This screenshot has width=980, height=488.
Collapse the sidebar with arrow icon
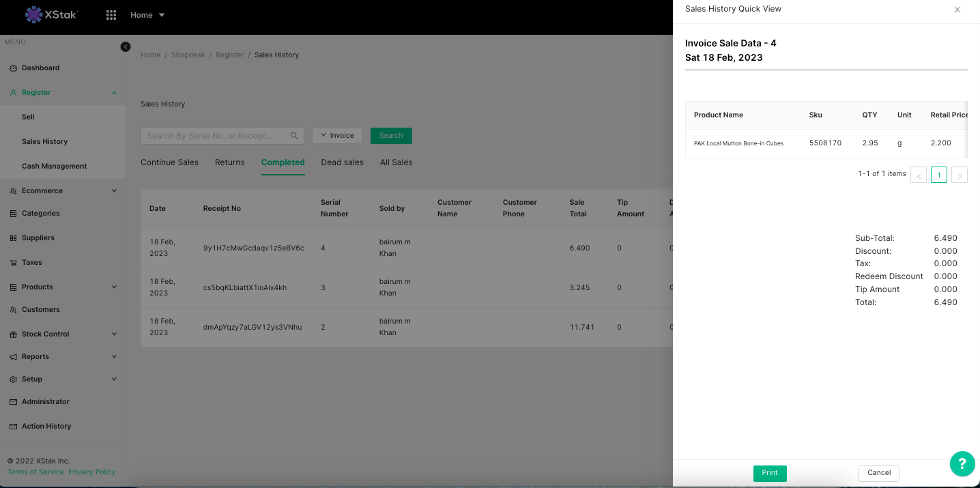pos(126,46)
